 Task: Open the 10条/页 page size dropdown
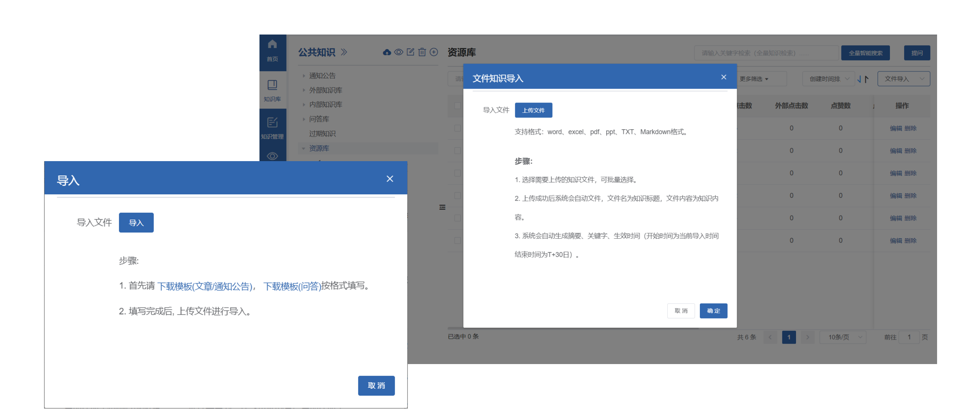842,337
